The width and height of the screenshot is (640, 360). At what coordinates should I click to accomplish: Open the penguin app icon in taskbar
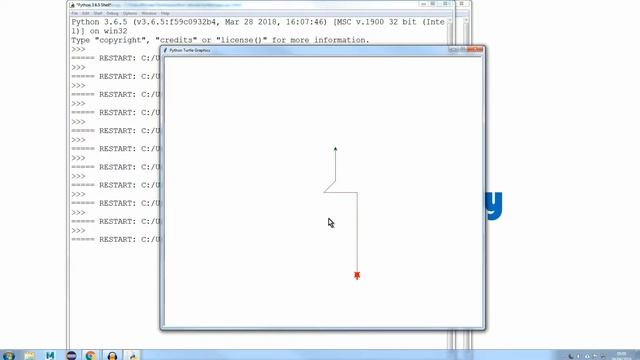[112, 356]
